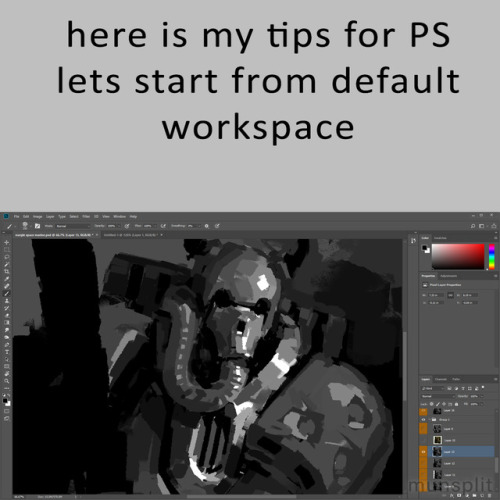Close the Untitled-1 document tab

(161, 235)
